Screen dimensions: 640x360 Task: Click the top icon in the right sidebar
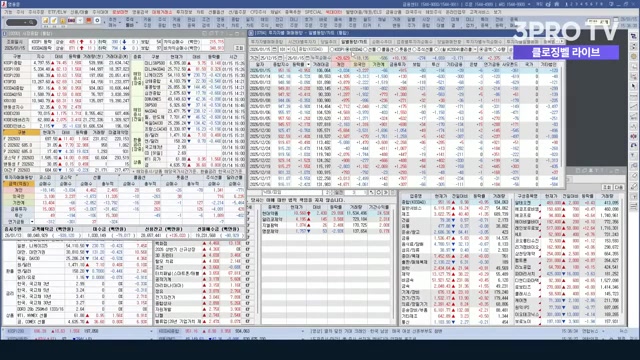633,37
